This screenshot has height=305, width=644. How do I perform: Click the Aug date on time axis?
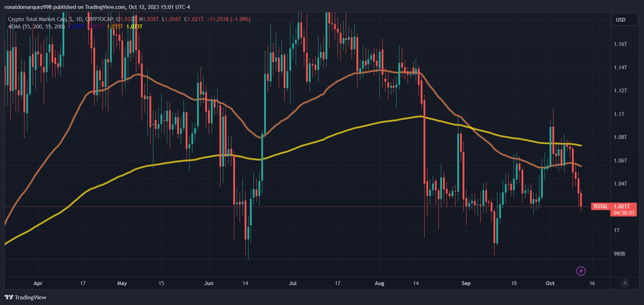(380, 283)
